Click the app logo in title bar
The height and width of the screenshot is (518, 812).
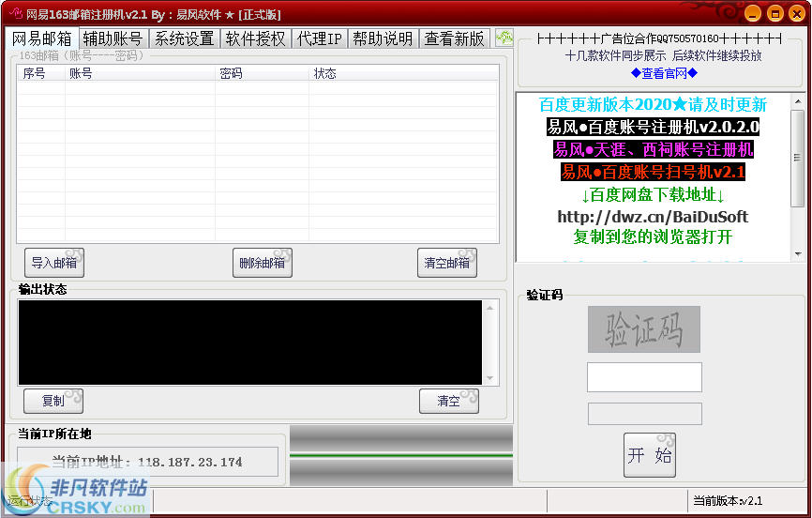click(x=16, y=13)
